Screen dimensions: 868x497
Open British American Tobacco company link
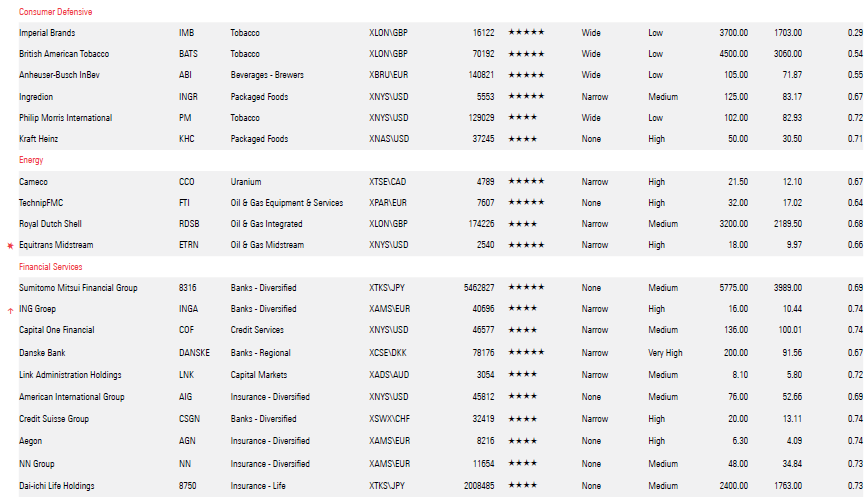tap(64, 54)
